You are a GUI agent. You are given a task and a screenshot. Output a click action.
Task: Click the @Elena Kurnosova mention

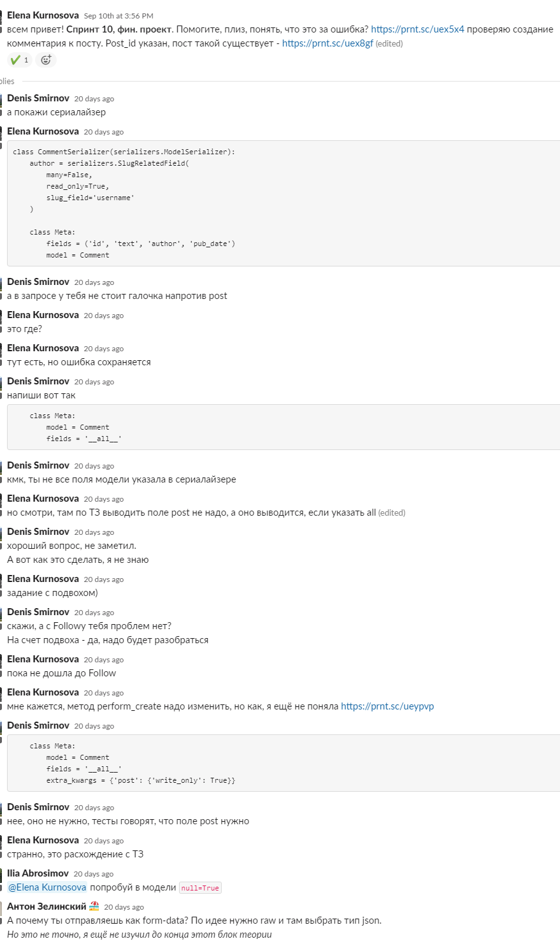click(x=47, y=887)
